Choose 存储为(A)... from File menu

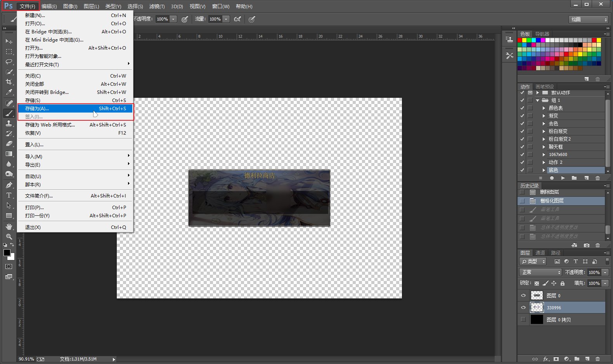(x=75, y=109)
